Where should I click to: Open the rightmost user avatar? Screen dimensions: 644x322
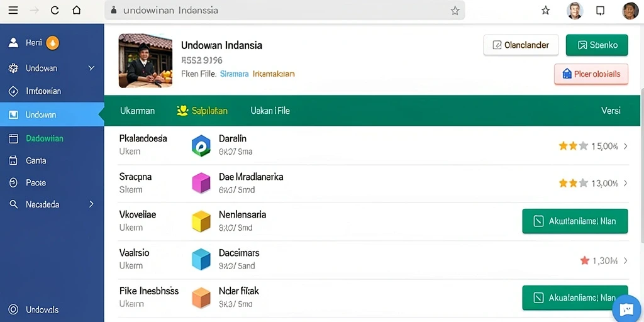tap(630, 11)
